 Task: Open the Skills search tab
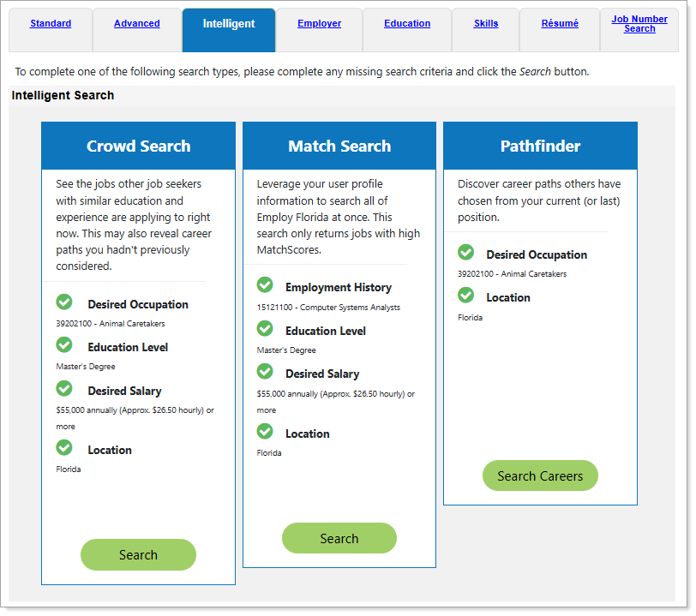click(486, 24)
